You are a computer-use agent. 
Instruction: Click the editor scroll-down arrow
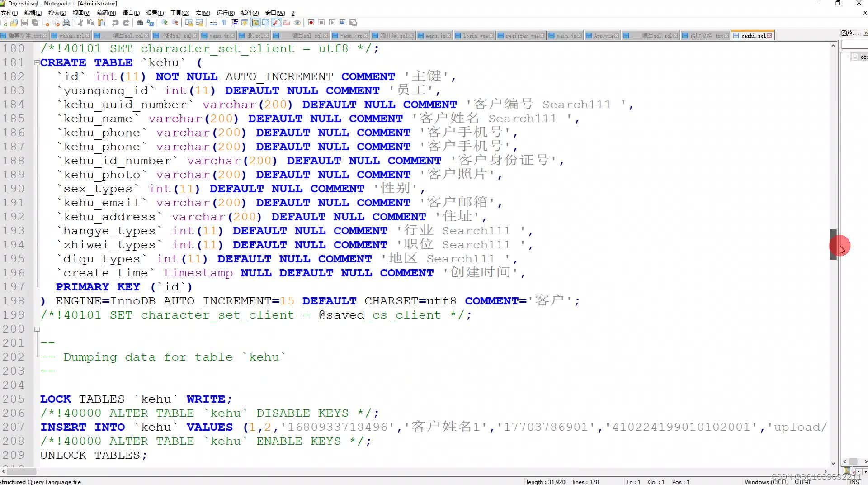(x=833, y=464)
